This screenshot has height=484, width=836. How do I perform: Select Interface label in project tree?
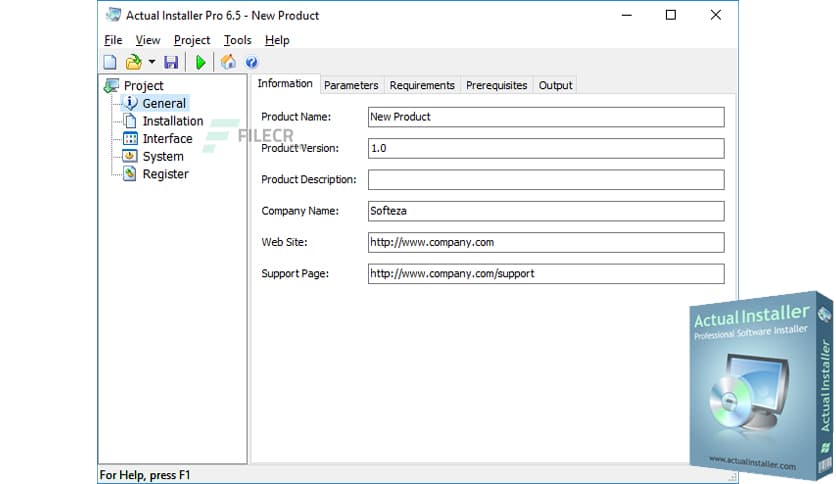(167, 139)
